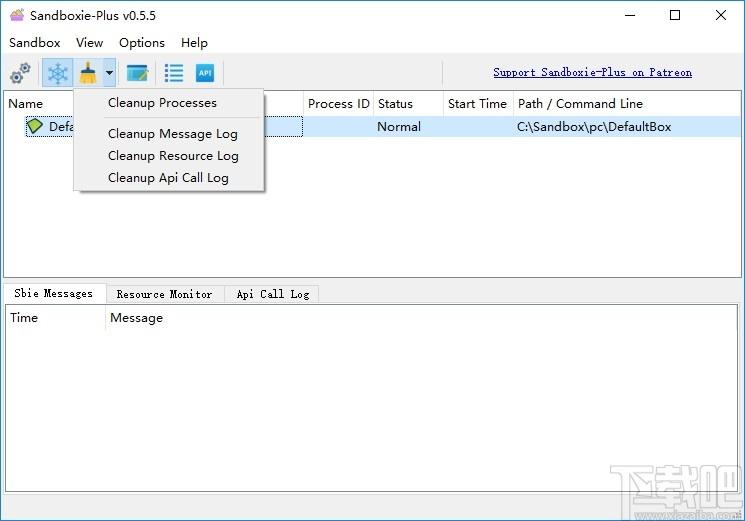Switch to the Resource Monitor tab
The width and height of the screenshot is (745, 521).
[x=164, y=294]
